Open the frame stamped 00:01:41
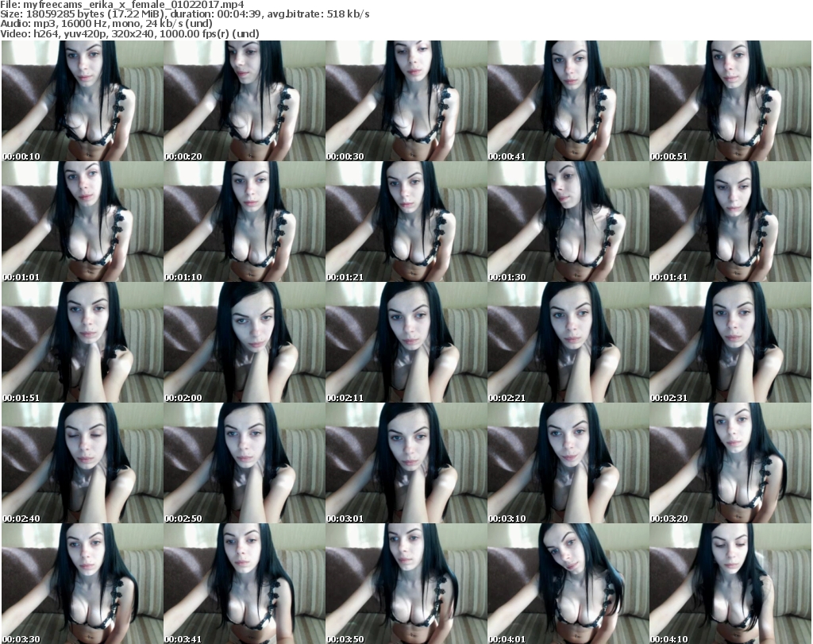 pyautogui.click(x=730, y=222)
